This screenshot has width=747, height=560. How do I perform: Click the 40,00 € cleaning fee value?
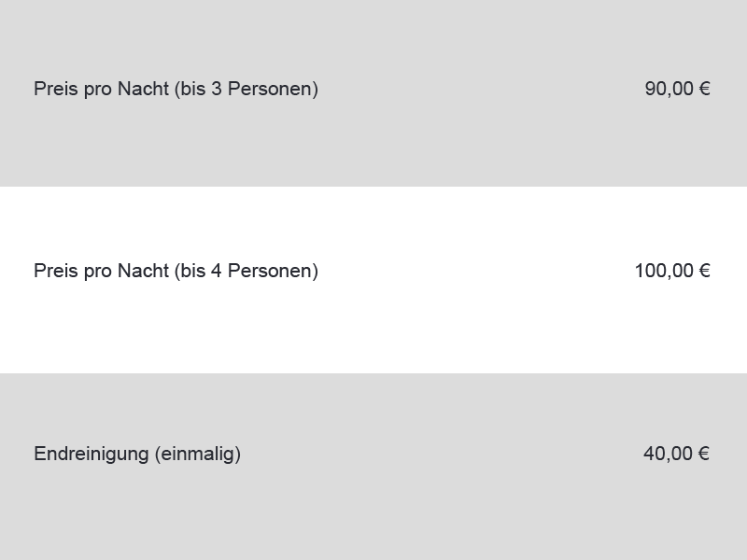point(676,454)
